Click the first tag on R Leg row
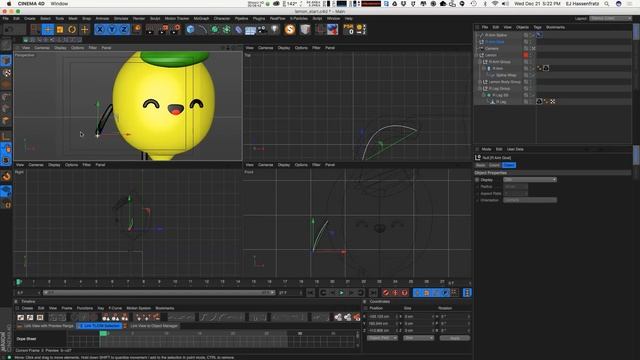Screen dimensions: 640x360 pos(539,101)
